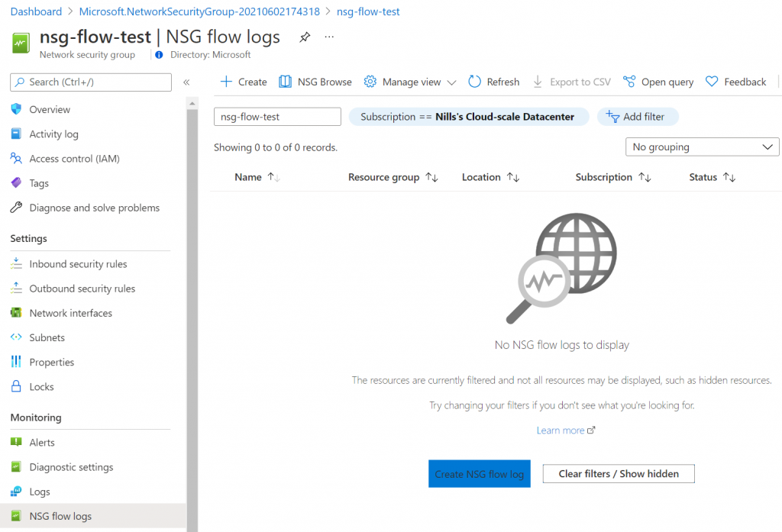This screenshot has height=532, width=782.
Task: Click Clear filters / Show hidden button
Action: coord(619,474)
